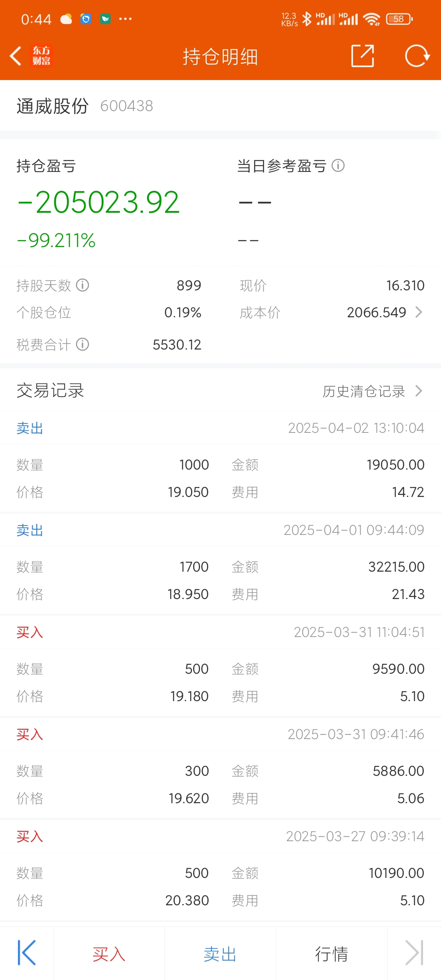Open the share/export icon in header
The image size is (441, 980).
pyautogui.click(x=363, y=56)
